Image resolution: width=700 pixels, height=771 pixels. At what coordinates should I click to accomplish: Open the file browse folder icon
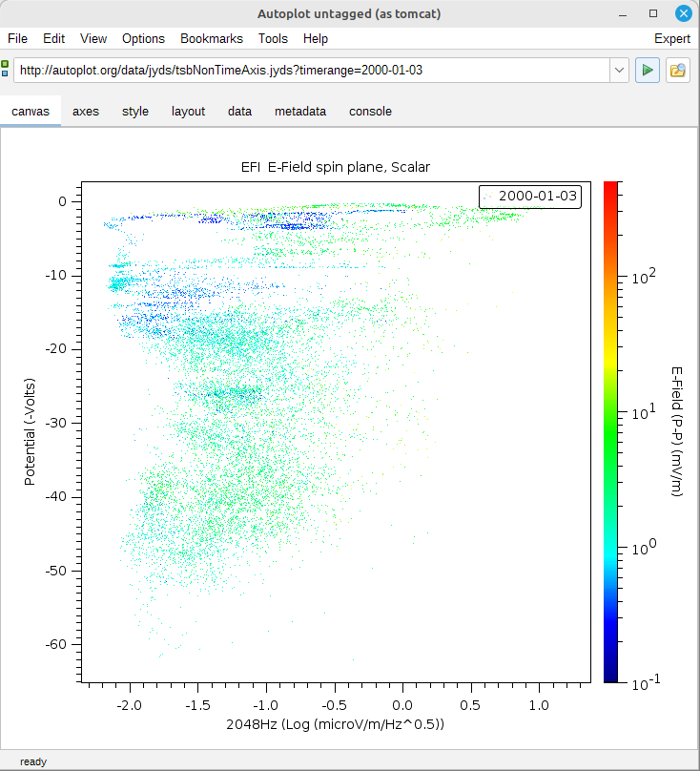coord(678,71)
